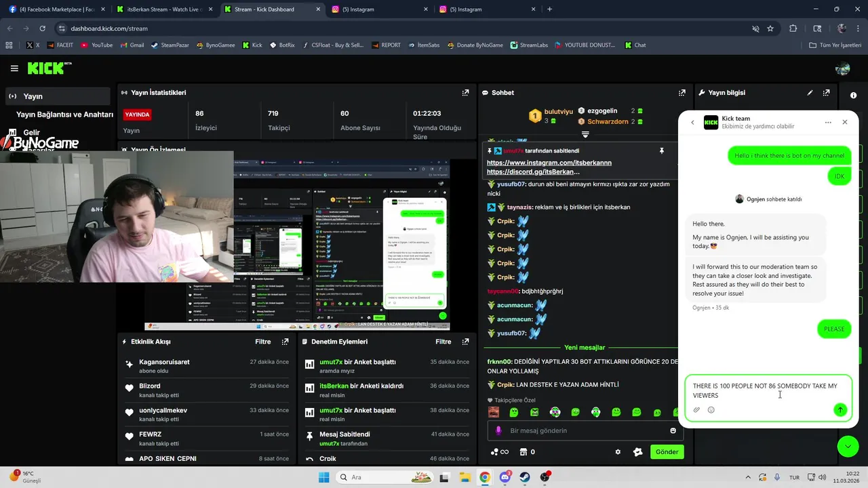Unpin the pinned chat message
Screen dimensions: 868x488
pos(662,150)
